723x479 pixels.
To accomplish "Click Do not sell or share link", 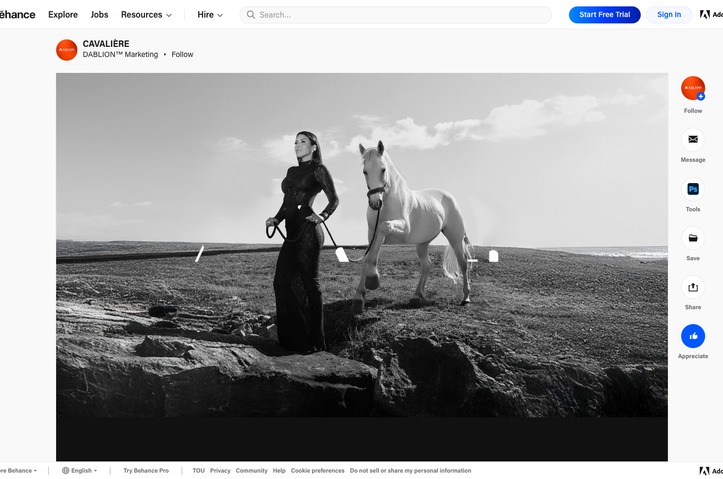I will pyautogui.click(x=410, y=471).
